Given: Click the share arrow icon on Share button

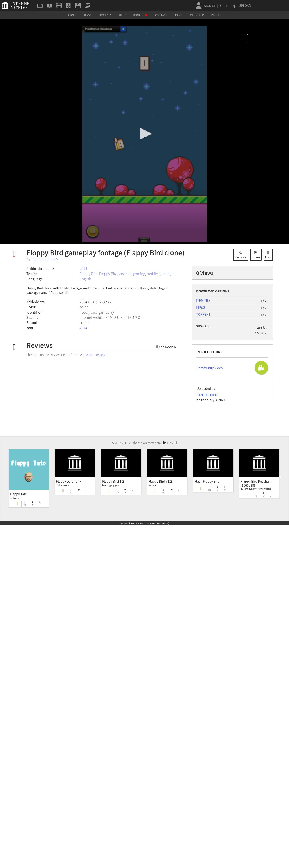Looking at the screenshot, I should tap(256, 252).
